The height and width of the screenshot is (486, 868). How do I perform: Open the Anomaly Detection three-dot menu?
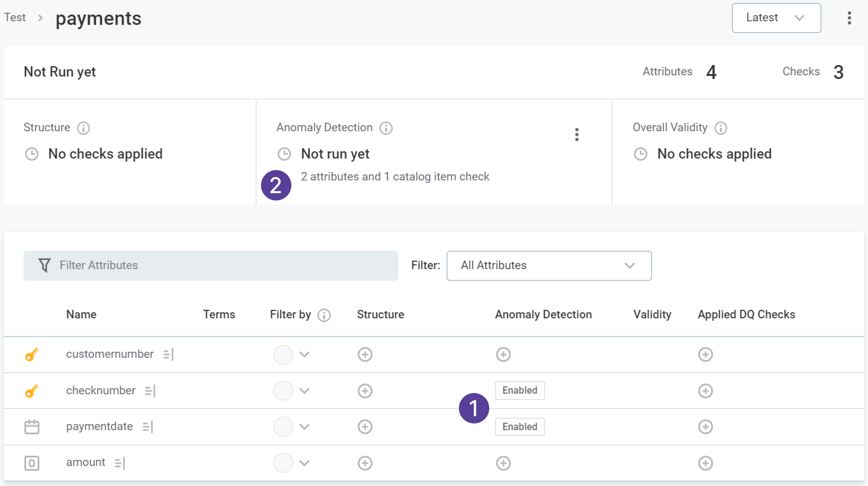click(x=577, y=135)
